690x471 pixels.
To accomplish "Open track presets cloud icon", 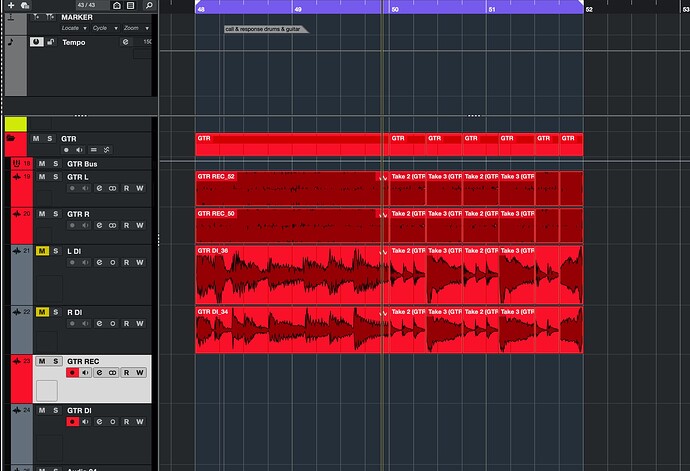I will coord(25,5).
